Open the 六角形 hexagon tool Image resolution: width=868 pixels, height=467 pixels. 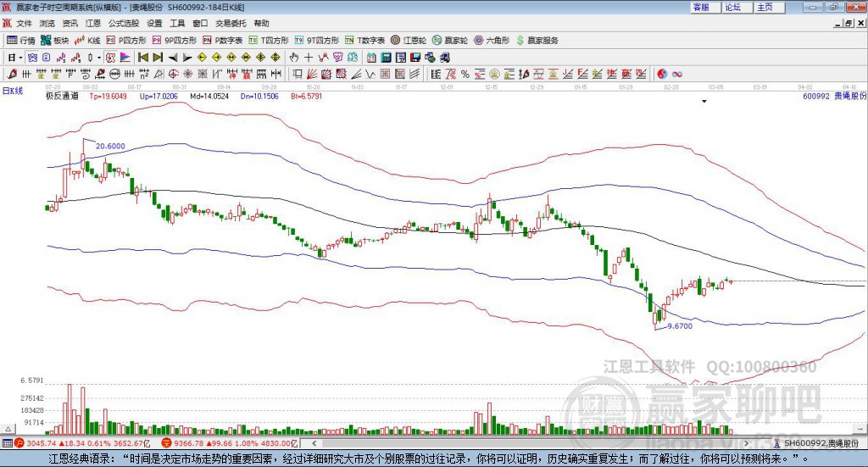click(492, 41)
